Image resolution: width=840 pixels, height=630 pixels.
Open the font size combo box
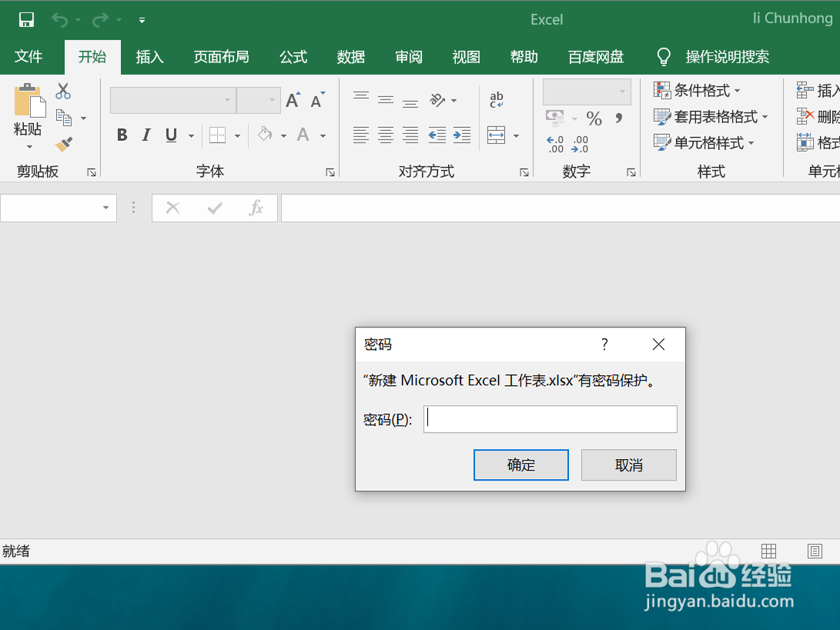coord(259,100)
